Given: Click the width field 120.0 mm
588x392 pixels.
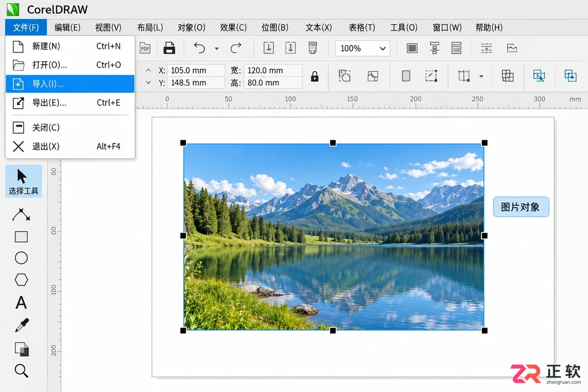Looking at the screenshot, I should tap(273, 70).
